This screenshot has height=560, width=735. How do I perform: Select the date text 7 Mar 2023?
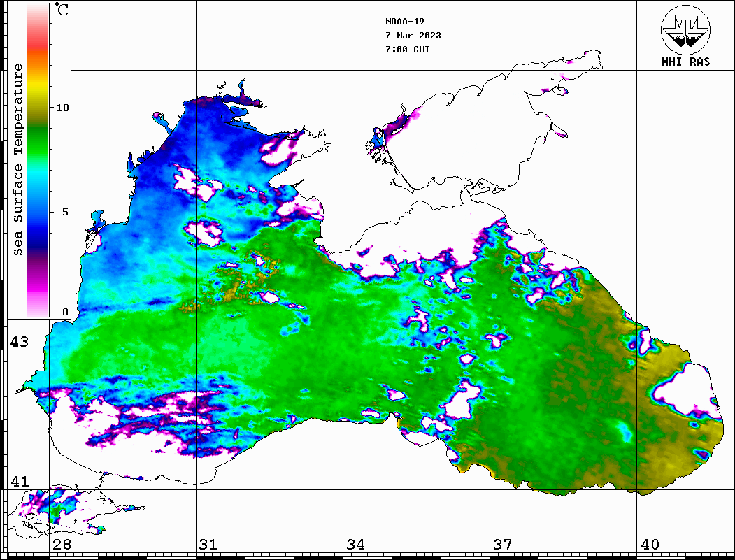[x=413, y=36]
